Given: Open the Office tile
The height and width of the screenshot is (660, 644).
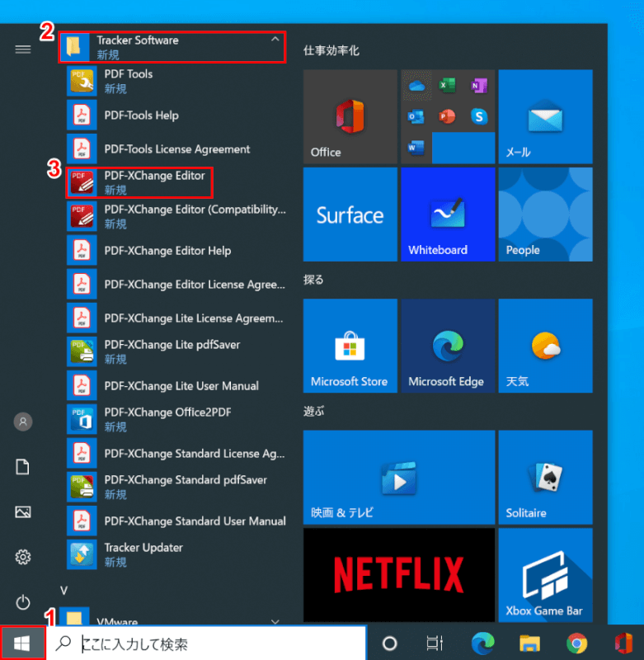Looking at the screenshot, I should coord(350,116).
